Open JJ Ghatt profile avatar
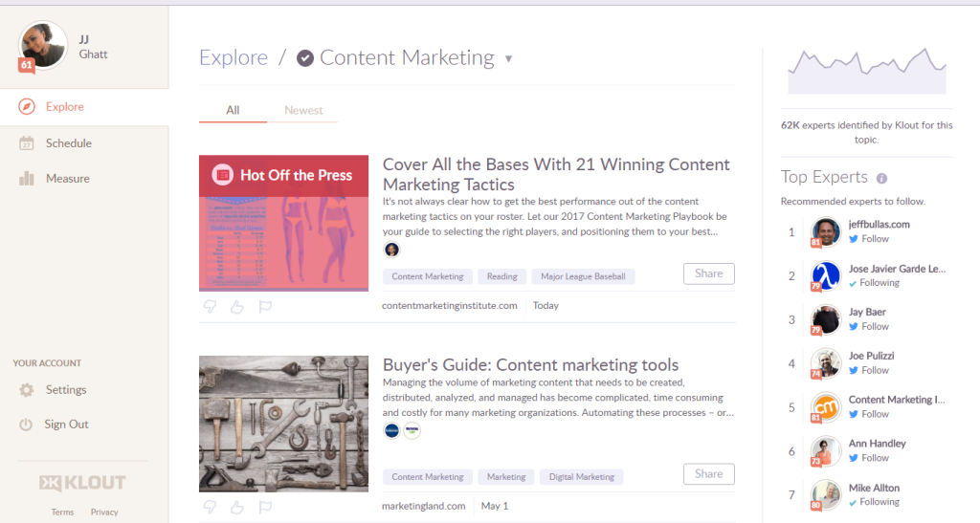The height and width of the screenshot is (523, 980). [x=42, y=46]
